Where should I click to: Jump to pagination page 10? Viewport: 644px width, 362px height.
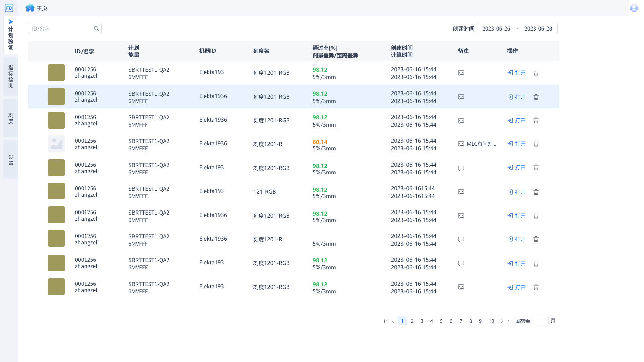pyautogui.click(x=491, y=321)
